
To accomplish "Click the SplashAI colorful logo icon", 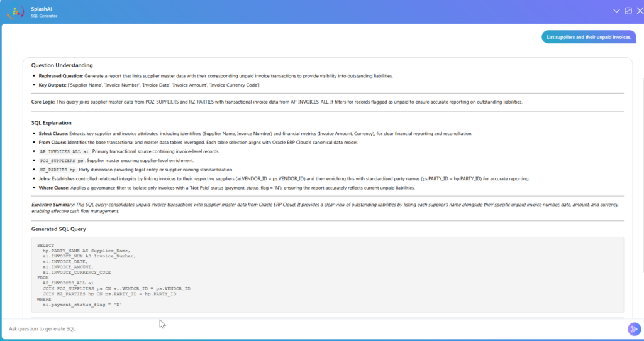I will pyautogui.click(x=14, y=12).
